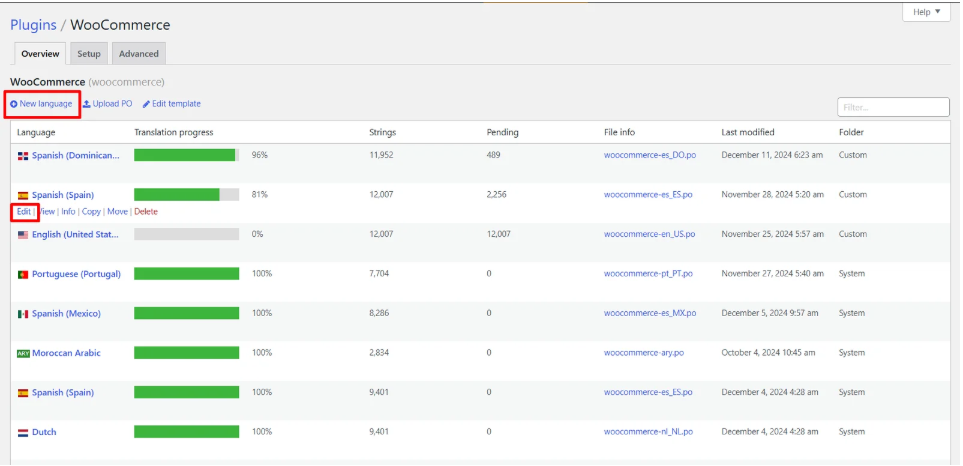Open woocommerce-nl_NL.po file link
The width and height of the screenshot is (963, 466).
click(x=648, y=432)
